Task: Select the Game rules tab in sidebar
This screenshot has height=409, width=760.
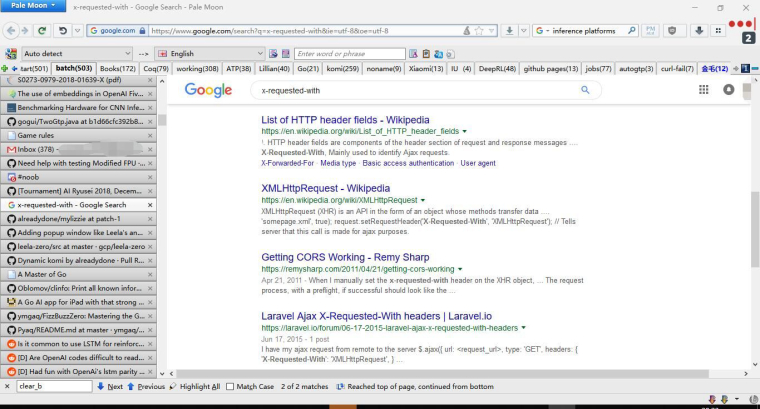Action: (78, 135)
